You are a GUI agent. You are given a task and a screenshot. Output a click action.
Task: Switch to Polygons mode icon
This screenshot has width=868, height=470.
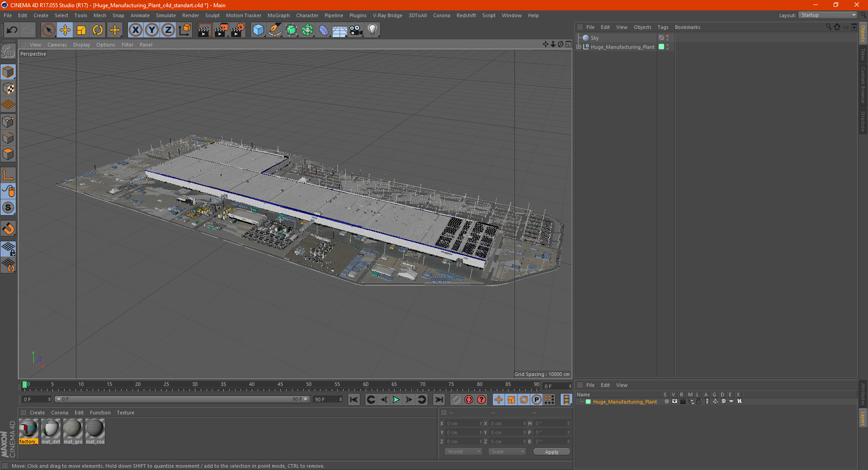(8, 154)
